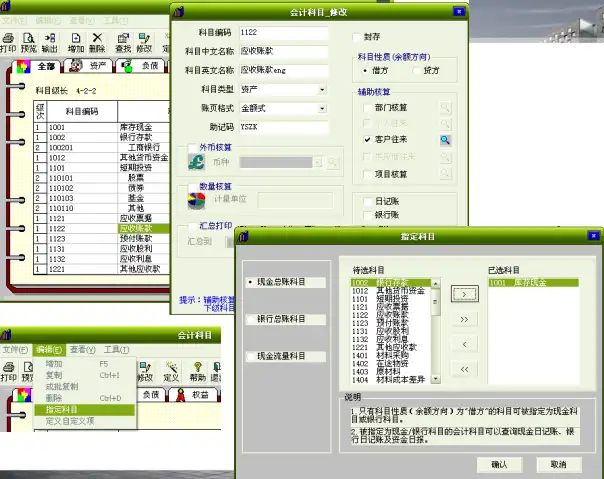
Task: Uncheck the 客户往来 checkbox
Action: (367, 139)
